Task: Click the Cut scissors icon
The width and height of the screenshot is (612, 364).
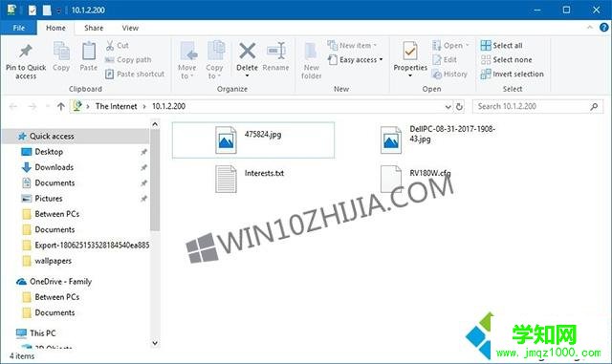Action: point(110,45)
